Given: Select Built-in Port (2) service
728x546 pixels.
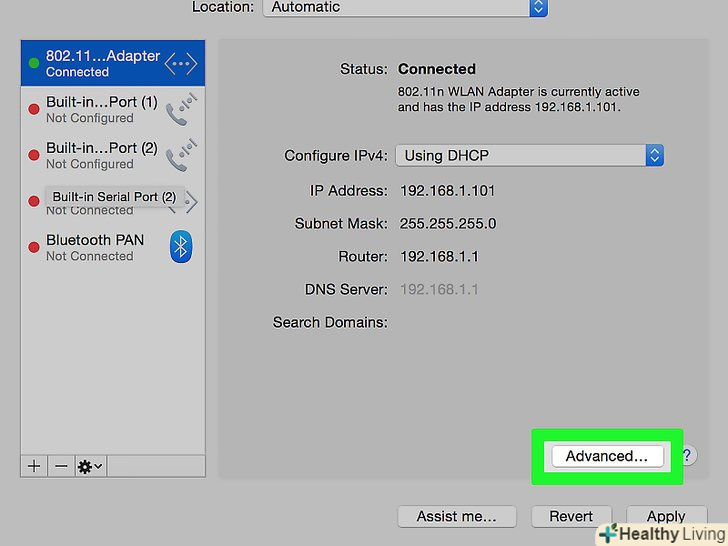Looking at the screenshot, I should click(x=113, y=155).
